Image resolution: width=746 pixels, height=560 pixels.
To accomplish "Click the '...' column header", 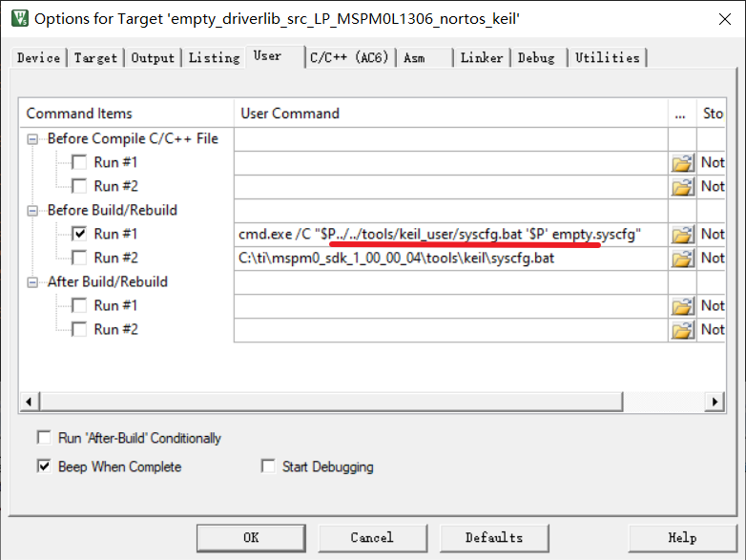I will [682, 114].
